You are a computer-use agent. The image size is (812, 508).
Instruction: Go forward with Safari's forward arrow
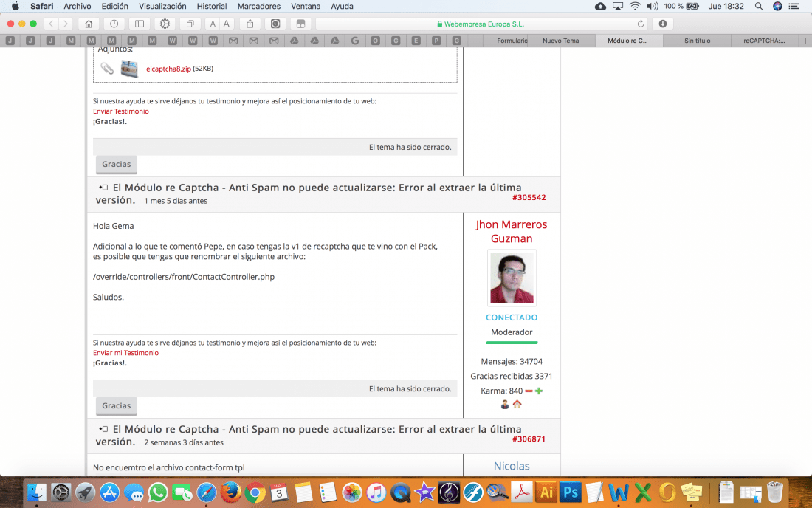pos(65,24)
